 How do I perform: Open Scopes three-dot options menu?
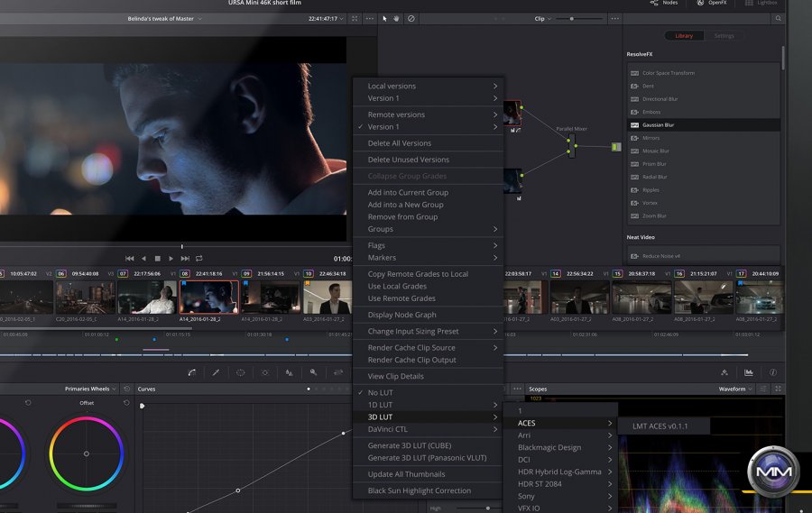[517, 389]
